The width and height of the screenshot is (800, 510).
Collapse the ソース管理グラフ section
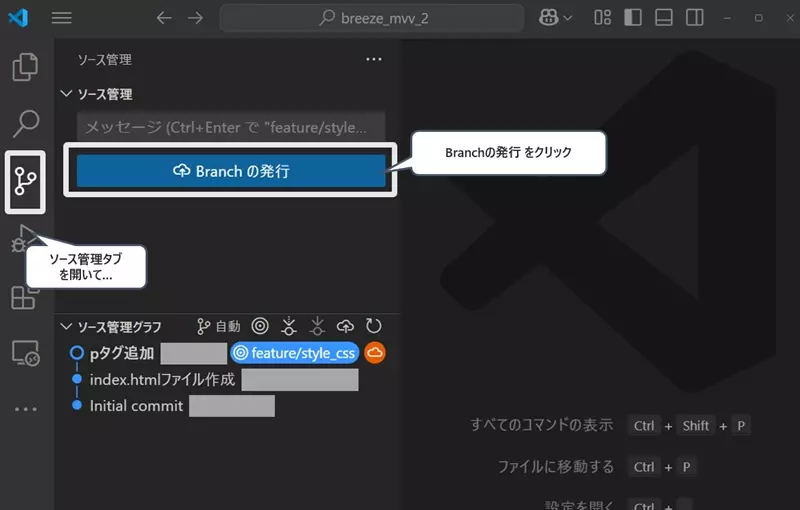tap(66, 326)
